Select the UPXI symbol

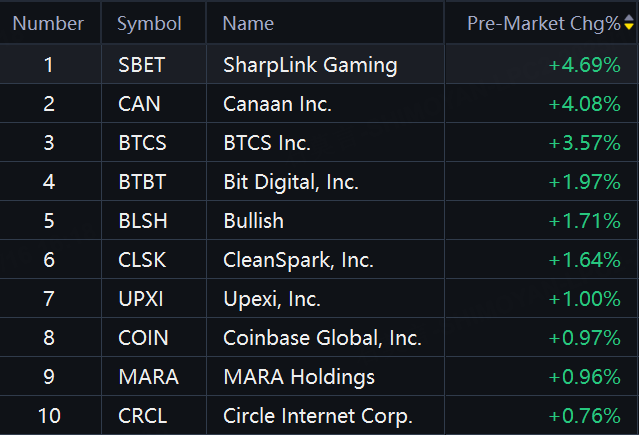pyautogui.click(x=141, y=299)
